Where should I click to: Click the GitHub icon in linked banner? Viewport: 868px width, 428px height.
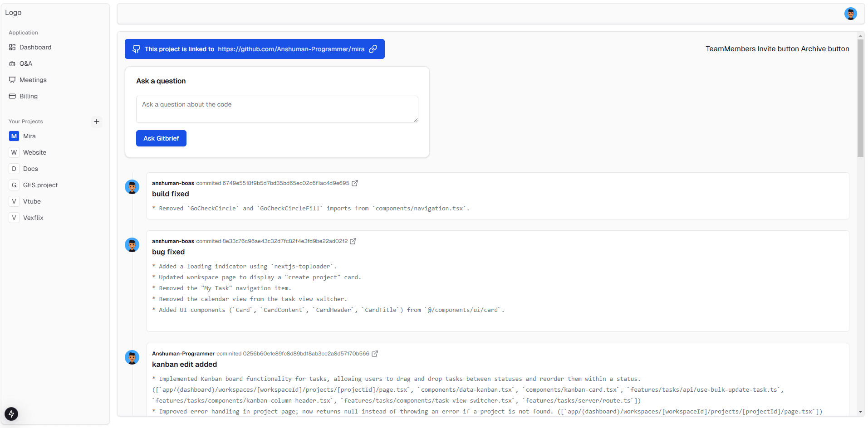136,49
